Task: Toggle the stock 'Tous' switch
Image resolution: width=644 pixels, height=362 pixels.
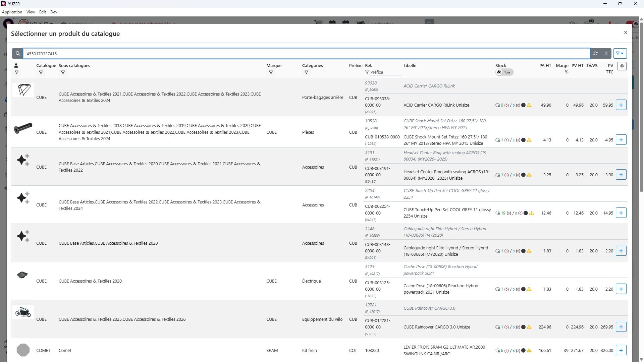Action: [504, 72]
